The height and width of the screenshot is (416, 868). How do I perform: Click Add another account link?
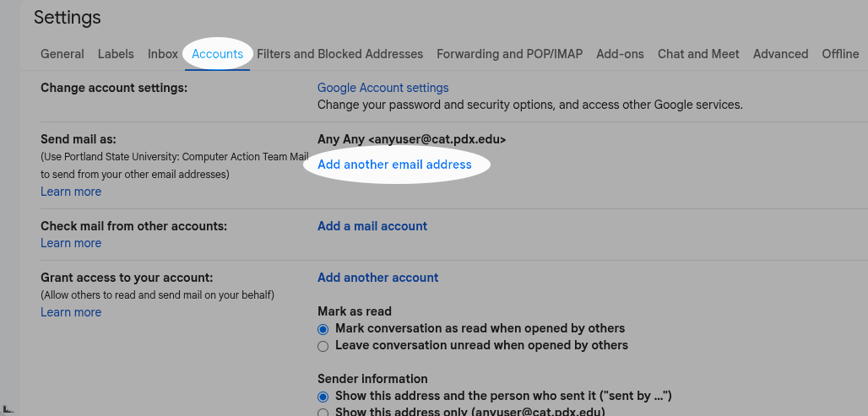(x=377, y=278)
